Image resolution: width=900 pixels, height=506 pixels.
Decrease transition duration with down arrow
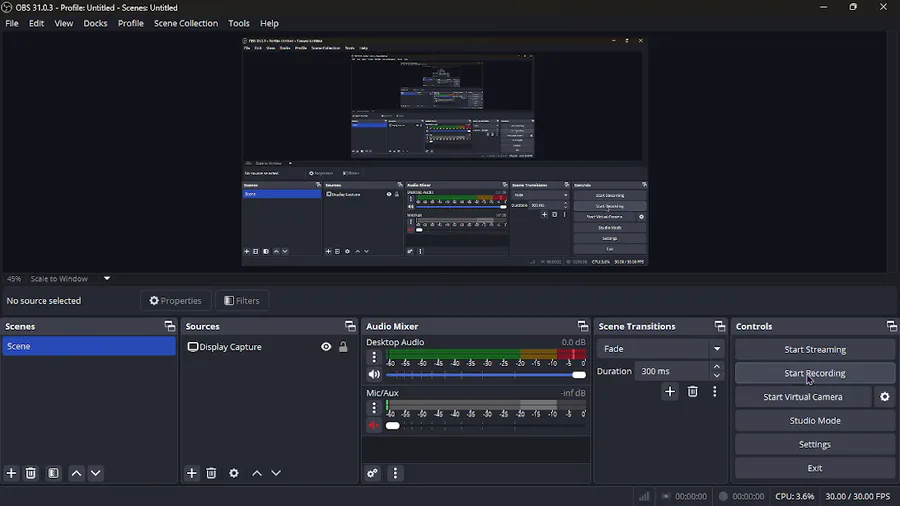(717, 376)
